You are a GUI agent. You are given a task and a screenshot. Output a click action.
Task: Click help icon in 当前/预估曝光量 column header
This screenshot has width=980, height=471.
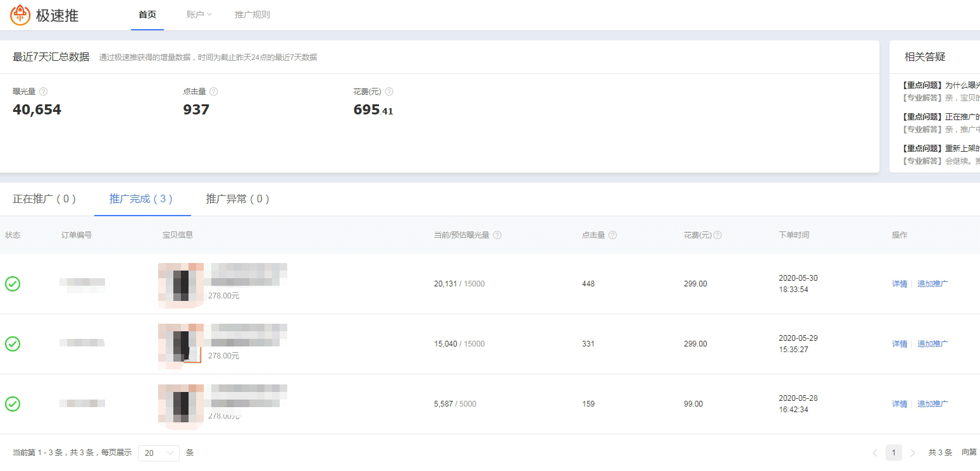pos(497,235)
